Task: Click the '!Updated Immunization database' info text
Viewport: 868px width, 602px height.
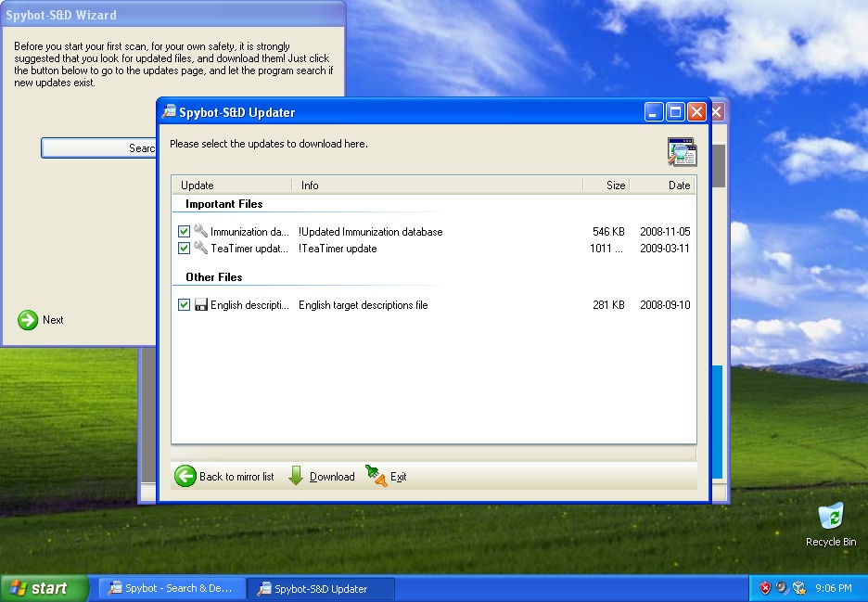Action: tap(370, 232)
